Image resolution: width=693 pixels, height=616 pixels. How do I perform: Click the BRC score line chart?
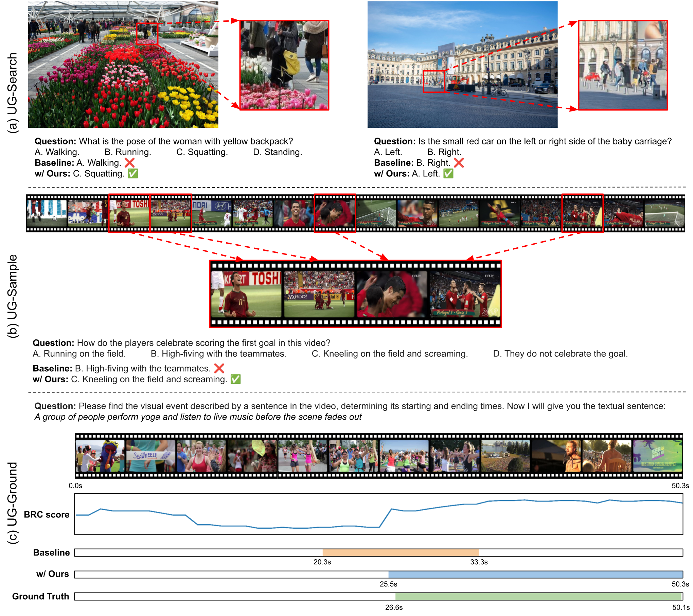[379, 514]
